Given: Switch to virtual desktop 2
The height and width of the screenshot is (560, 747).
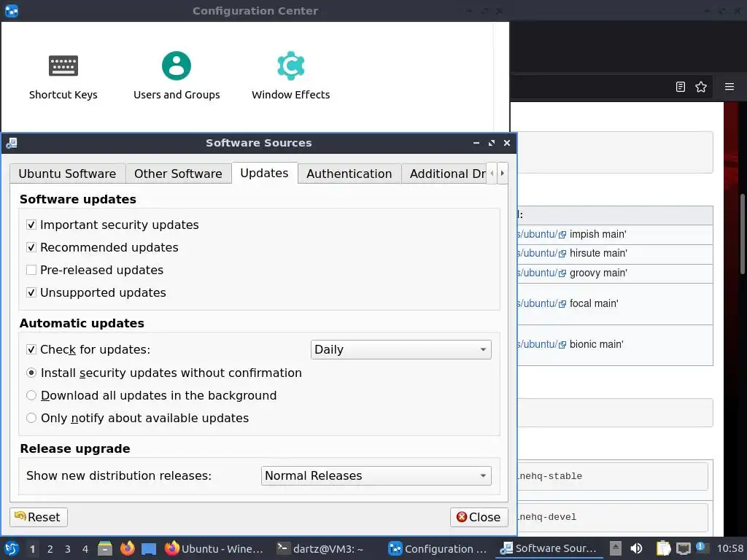Looking at the screenshot, I should pos(50,549).
